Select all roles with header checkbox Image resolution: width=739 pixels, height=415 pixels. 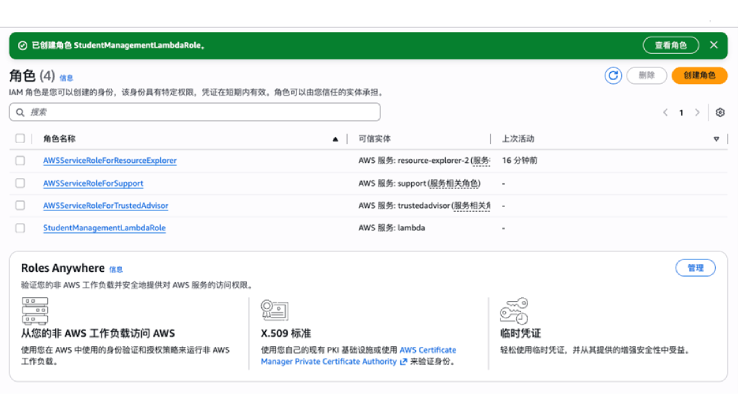pos(20,139)
